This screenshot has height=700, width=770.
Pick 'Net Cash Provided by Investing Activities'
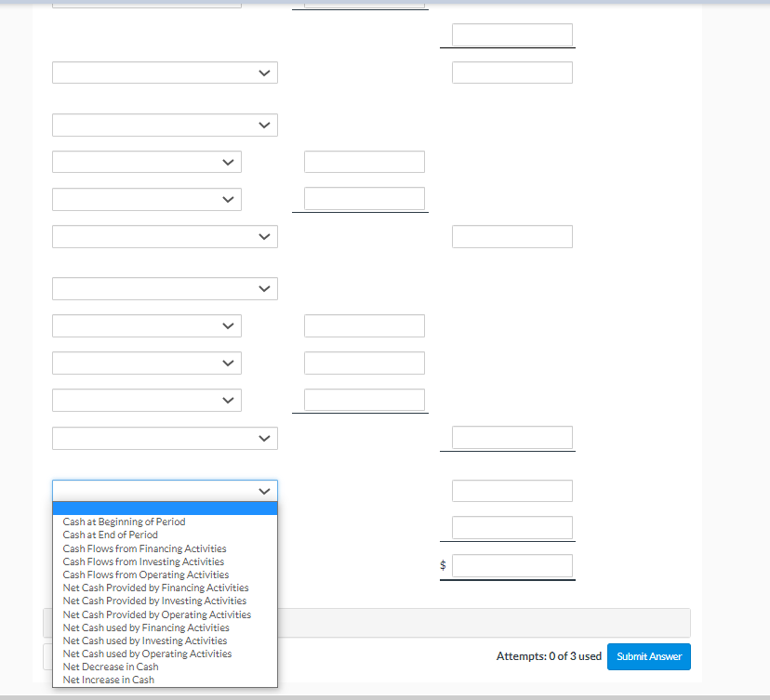pyautogui.click(x=165, y=601)
